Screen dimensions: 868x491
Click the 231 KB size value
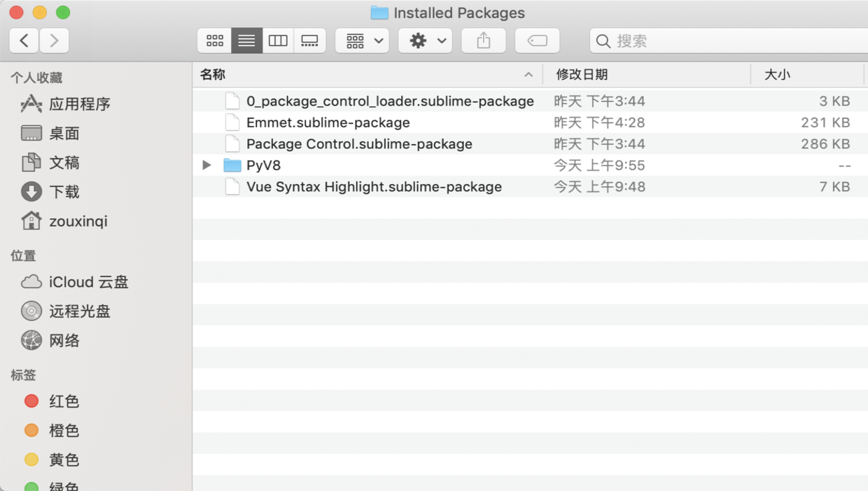(825, 123)
